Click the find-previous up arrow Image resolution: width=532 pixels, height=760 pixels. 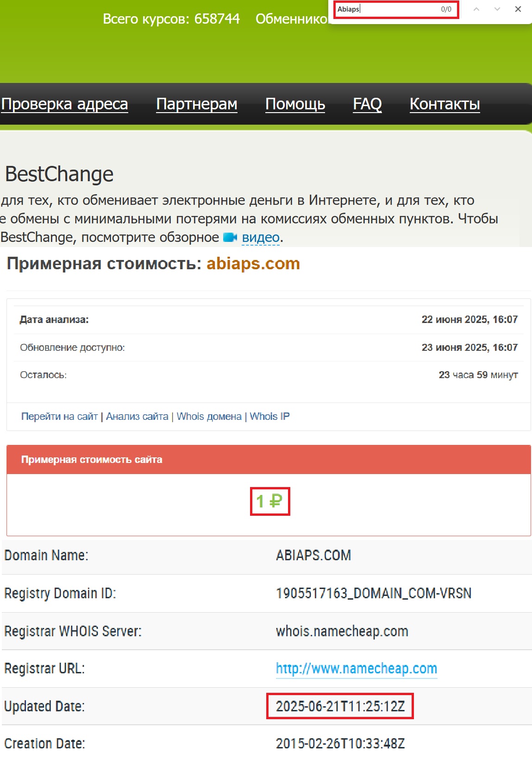click(476, 9)
